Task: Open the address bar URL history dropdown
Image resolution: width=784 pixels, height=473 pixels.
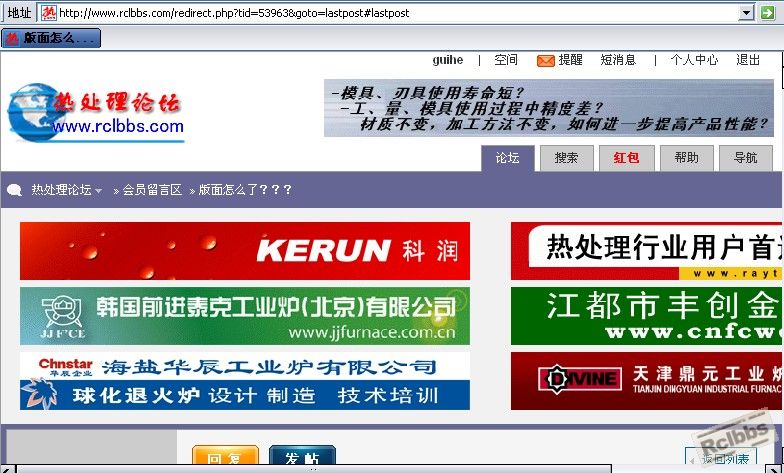Action: pos(746,12)
